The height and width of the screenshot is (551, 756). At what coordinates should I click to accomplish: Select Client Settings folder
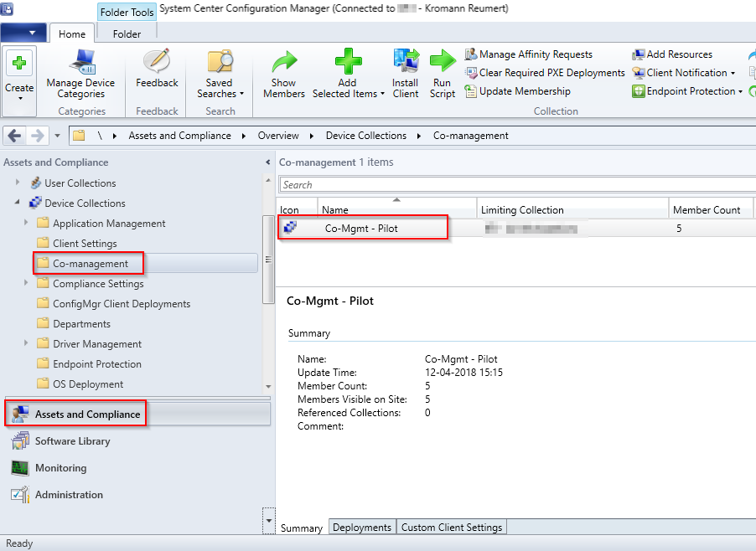(x=85, y=244)
